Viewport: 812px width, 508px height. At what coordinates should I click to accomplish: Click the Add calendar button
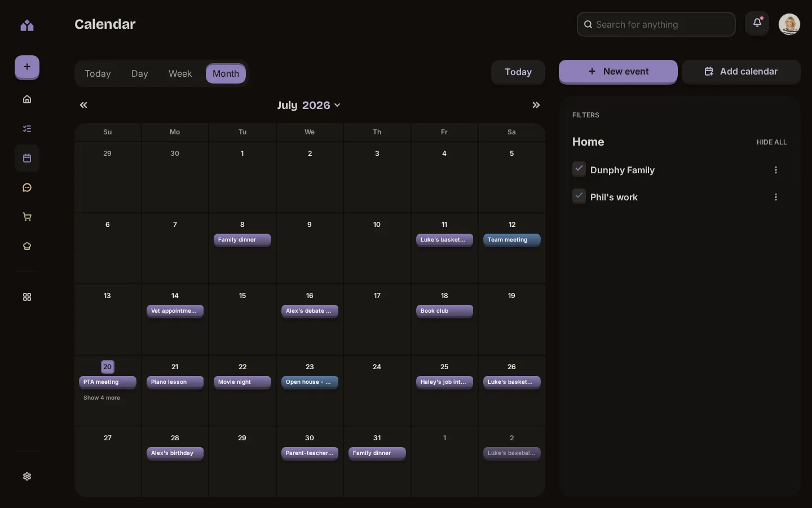tap(741, 72)
